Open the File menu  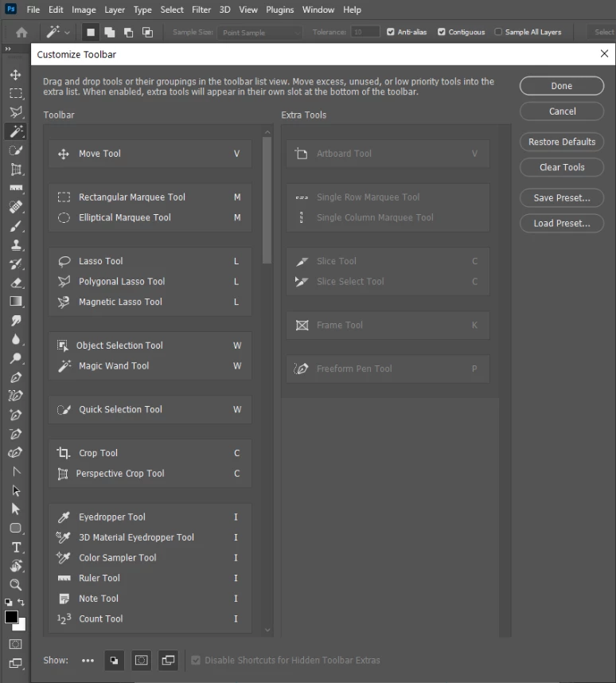pos(33,10)
